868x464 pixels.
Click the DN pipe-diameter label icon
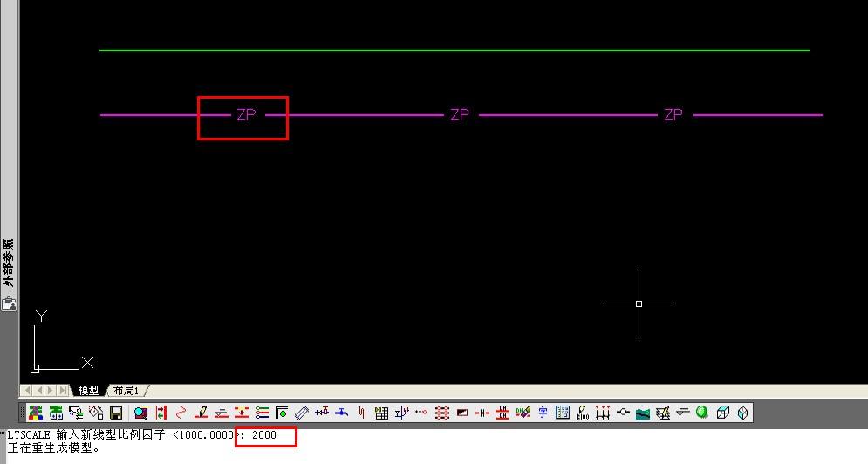coord(502,413)
